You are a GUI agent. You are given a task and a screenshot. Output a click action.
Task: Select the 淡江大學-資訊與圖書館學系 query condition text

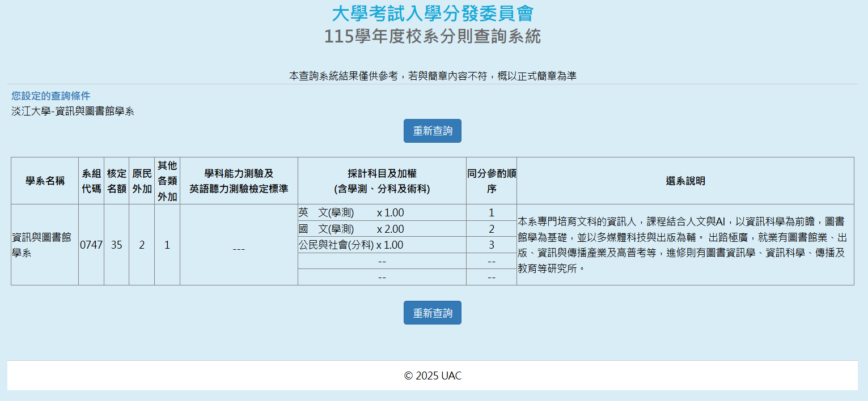tap(73, 111)
